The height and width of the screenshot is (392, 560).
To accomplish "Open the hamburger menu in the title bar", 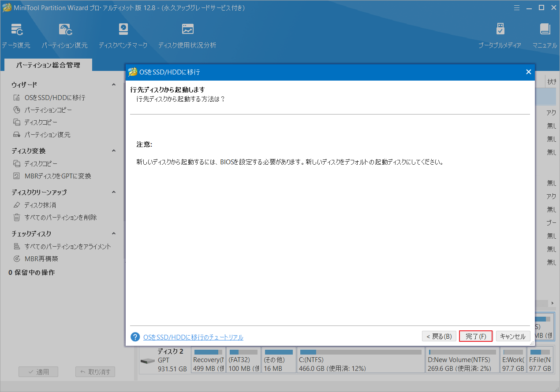I will pos(516,7).
